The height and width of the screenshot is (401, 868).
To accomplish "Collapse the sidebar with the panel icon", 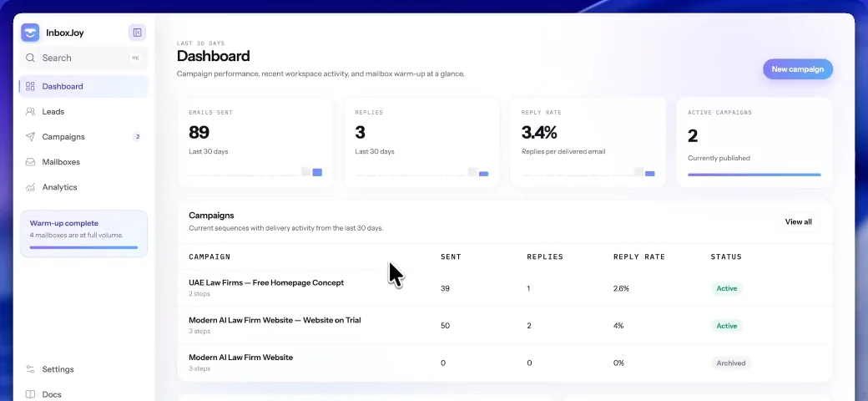I will (x=137, y=33).
